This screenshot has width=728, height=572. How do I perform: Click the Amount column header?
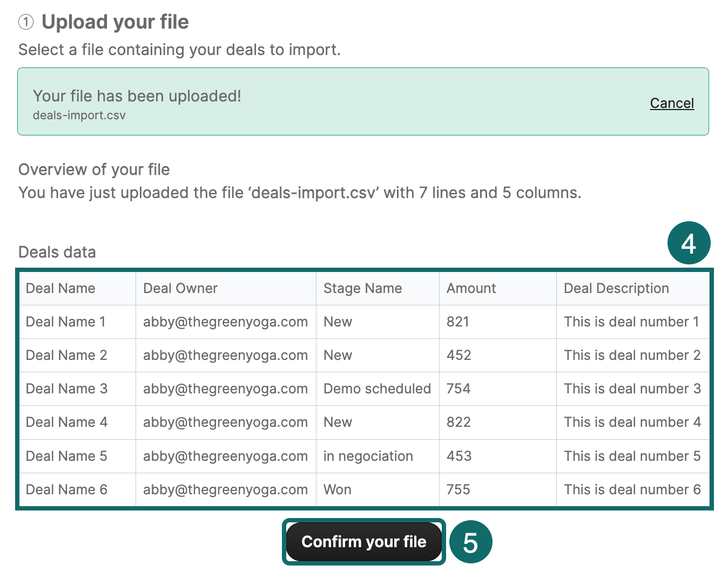point(471,288)
